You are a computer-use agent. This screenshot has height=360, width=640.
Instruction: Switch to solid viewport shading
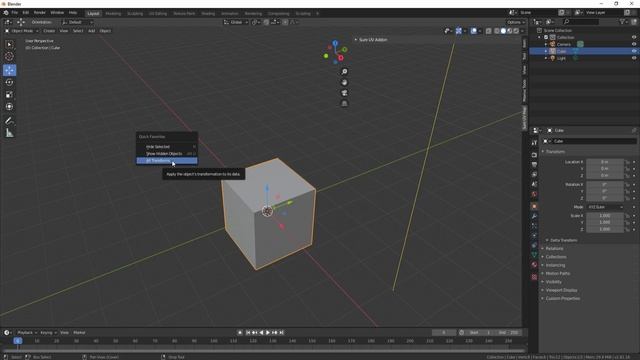point(503,31)
